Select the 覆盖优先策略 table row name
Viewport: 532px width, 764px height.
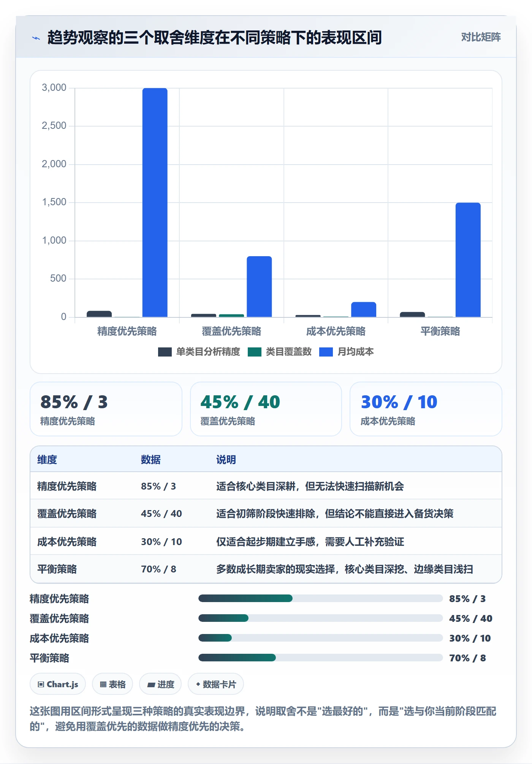pyautogui.click(x=67, y=514)
